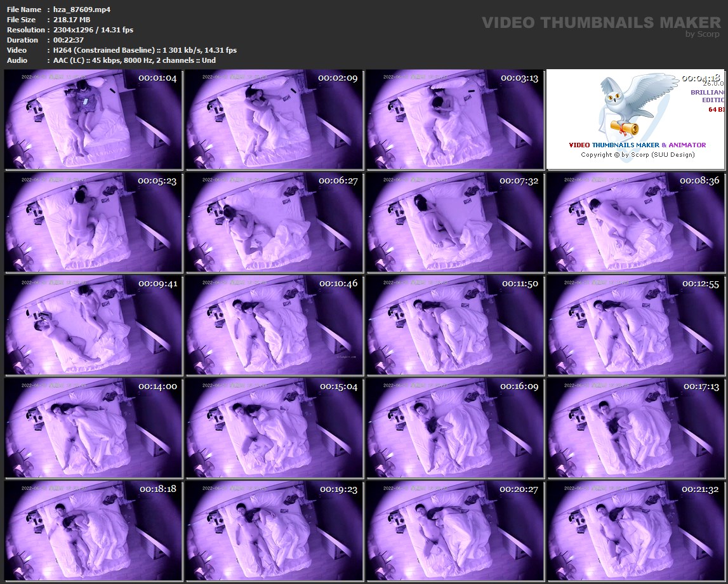The image size is (728, 584).
Task: Click the VIDEO THUMBNAILS MAKER header title
Action: click(x=601, y=22)
